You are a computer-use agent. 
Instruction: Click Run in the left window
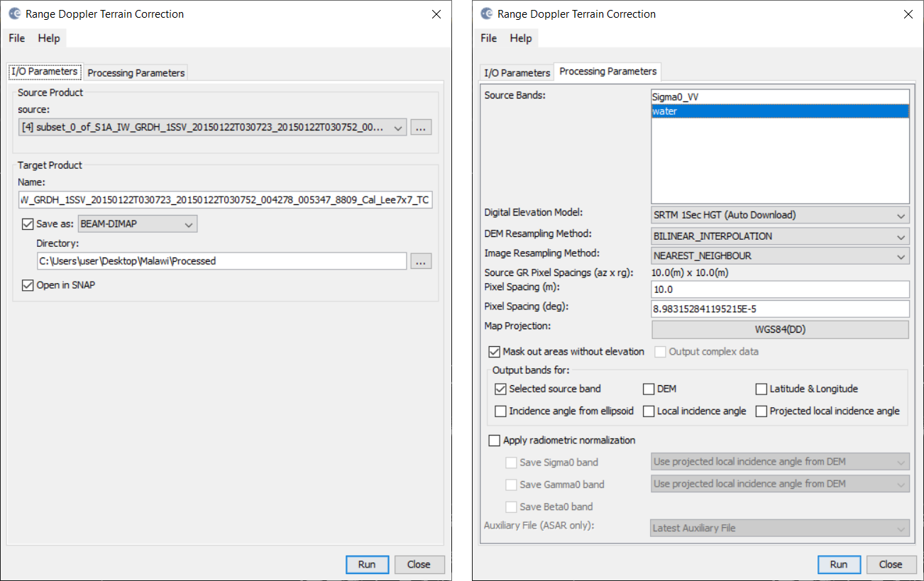click(x=367, y=565)
